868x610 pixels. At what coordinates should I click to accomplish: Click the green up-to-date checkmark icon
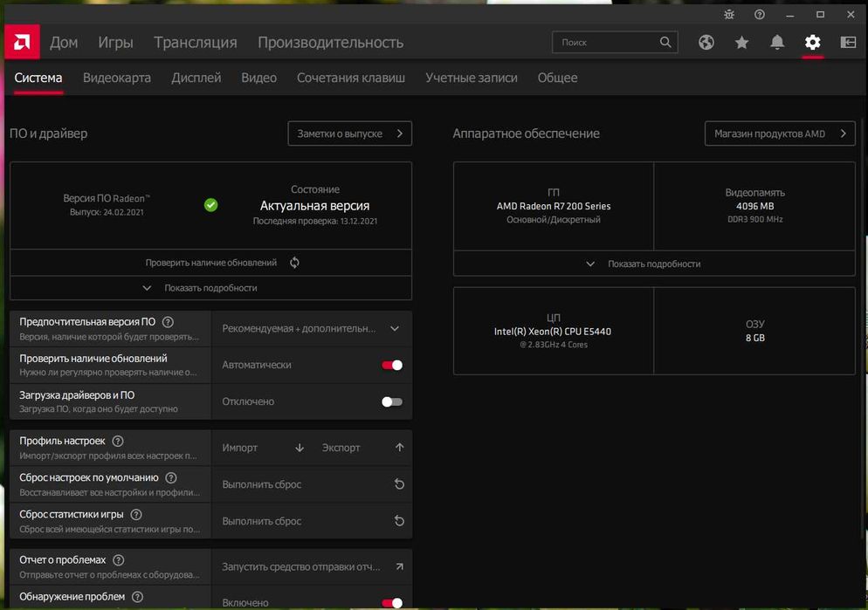point(211,205)
